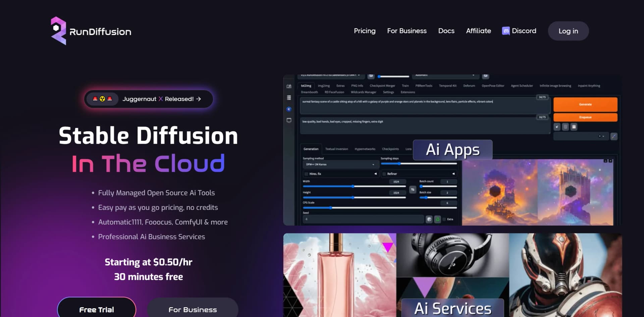Click the purple castle generated image

(575, 192)
